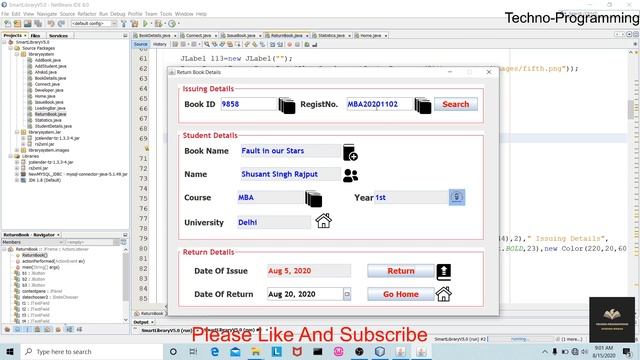Click the book upload icon beside Return button
This screenshot has height=360, width=640.
point(444,272)
